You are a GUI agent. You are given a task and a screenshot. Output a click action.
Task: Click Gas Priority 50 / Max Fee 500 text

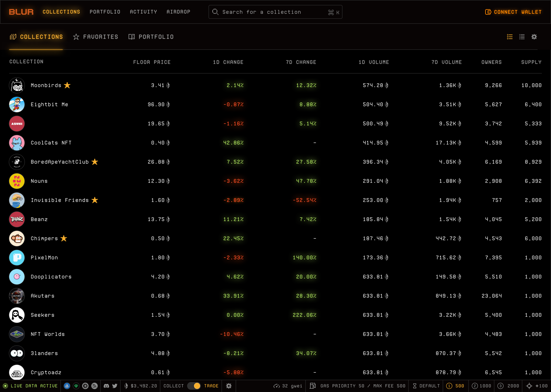point(363,386)
